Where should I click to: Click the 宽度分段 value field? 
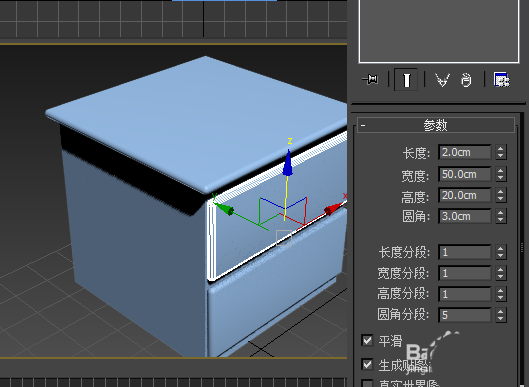click(465, 273)
